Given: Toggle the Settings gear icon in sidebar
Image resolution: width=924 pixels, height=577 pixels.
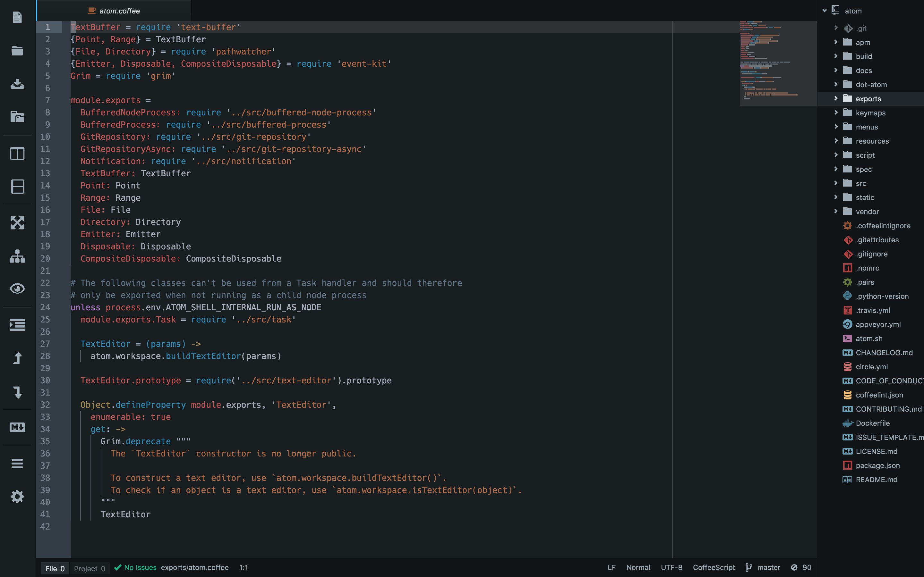Looking at the screenshot, I should click(18, 497).
